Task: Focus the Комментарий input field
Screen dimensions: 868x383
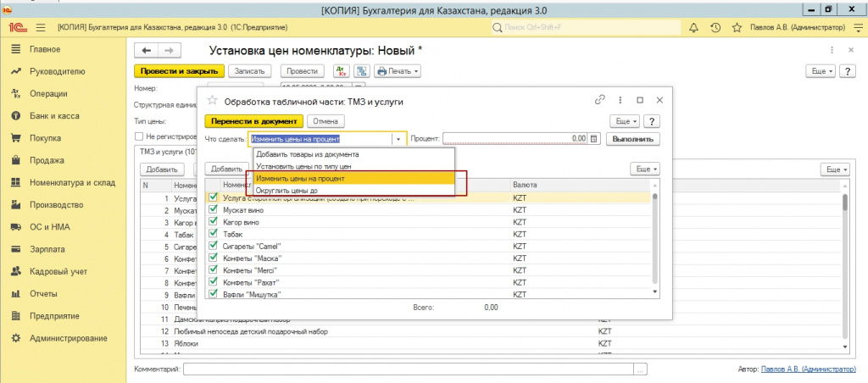Action: (x=409, y=369)
